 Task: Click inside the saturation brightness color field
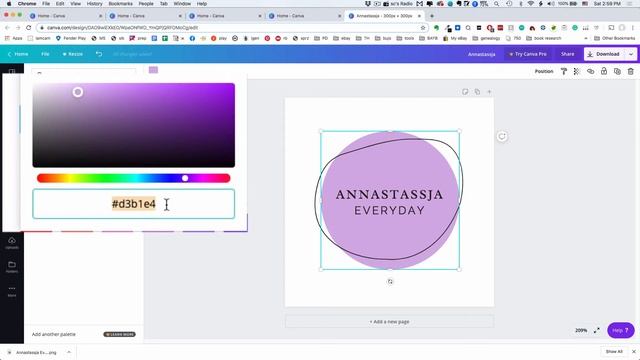[133, 125]
